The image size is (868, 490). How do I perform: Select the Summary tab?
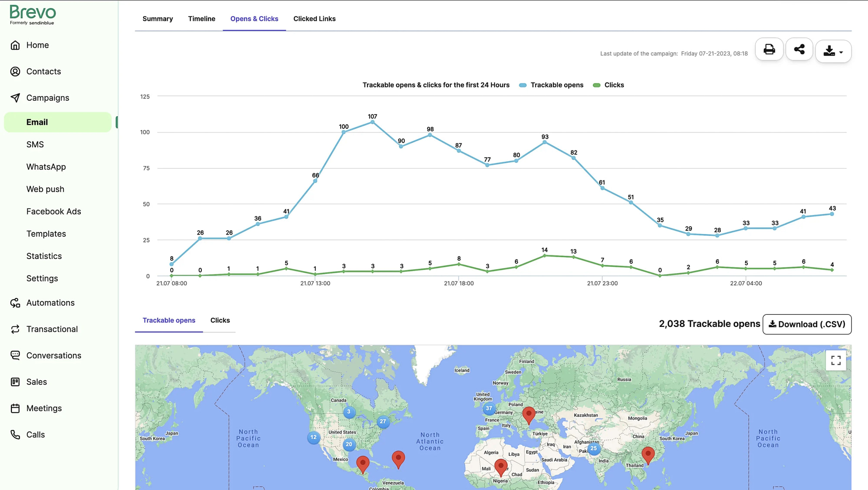(x=158, y=19)
